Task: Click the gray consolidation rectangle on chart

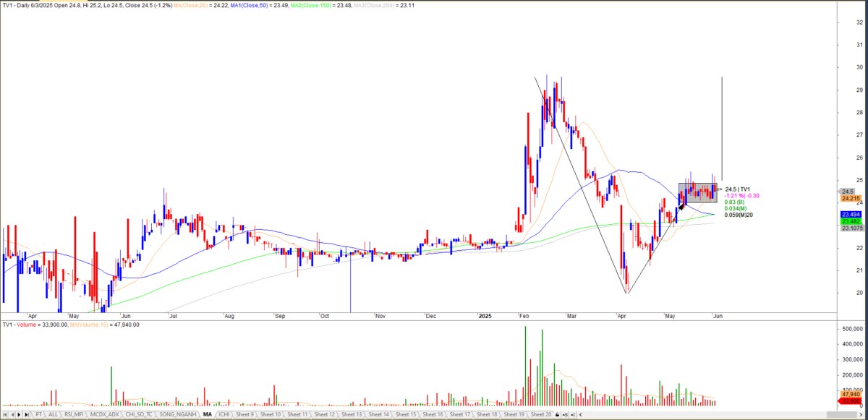Action: point(697,193)
